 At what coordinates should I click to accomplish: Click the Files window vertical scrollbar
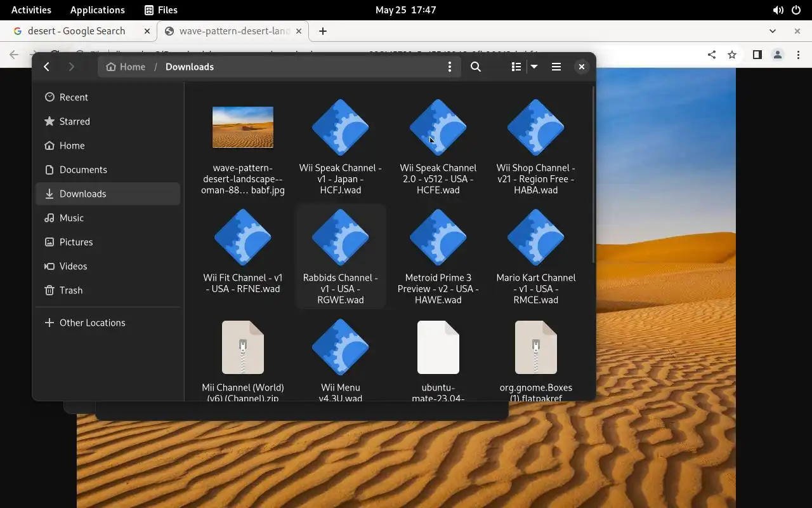tap(593, 175)
